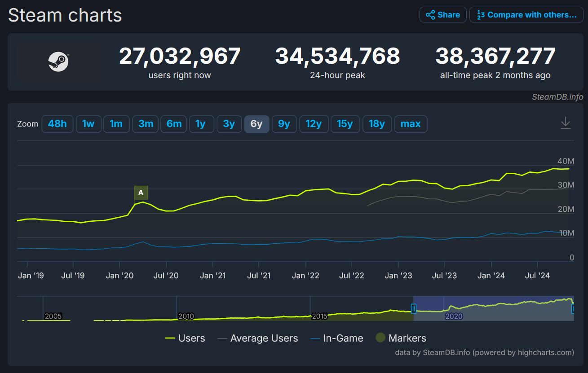The height and width of the screenshot is (373, 588).
Task: Set chart zoom to 12y
Action: click(x=314, y=124)
